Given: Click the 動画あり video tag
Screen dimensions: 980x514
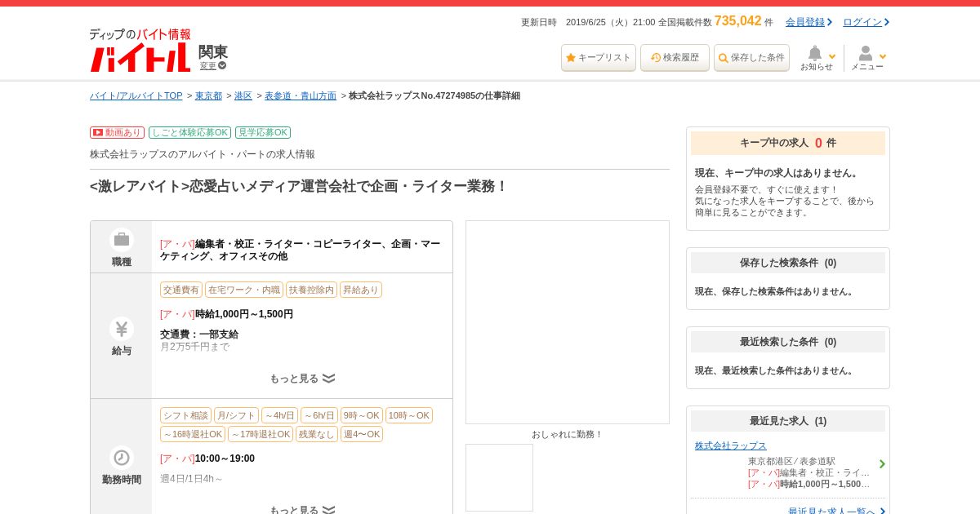Looking at the screenshot, I should point(117,132).
